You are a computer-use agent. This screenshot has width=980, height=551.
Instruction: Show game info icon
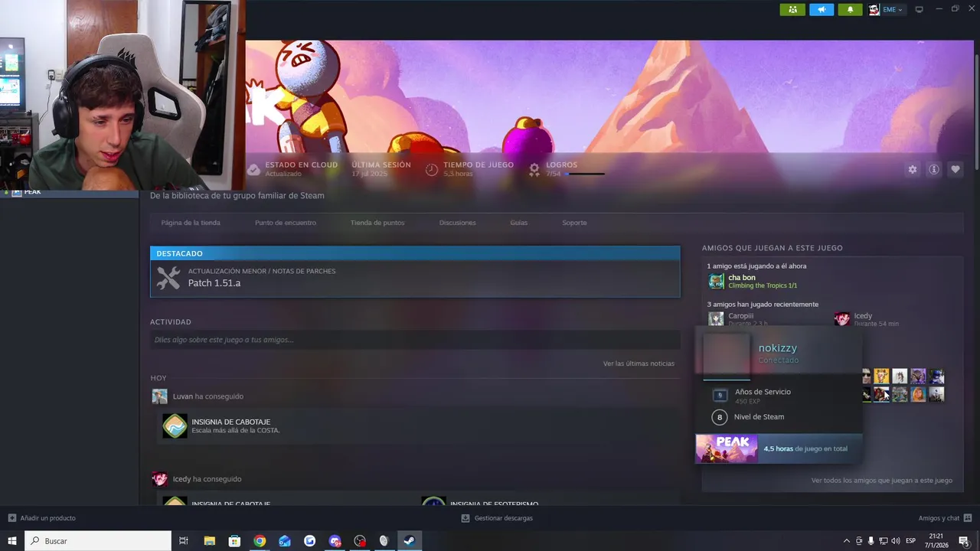pyautogui.click(x=933, y=169)
